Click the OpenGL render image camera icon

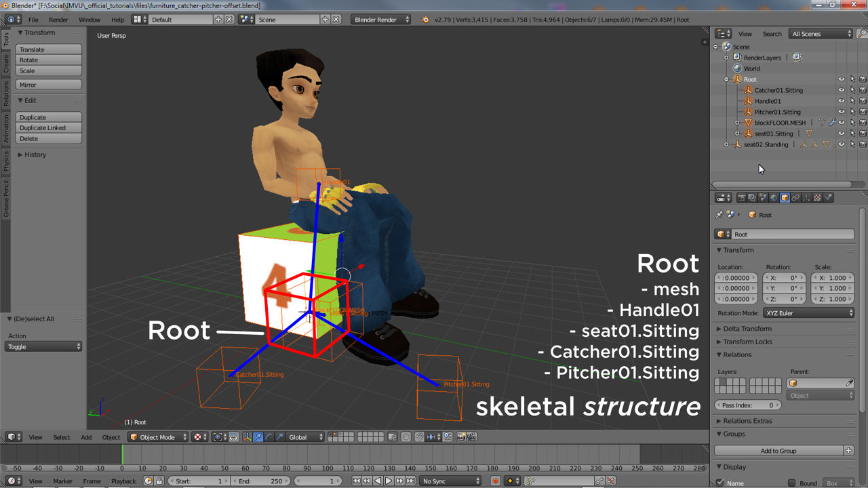[460, 437]
